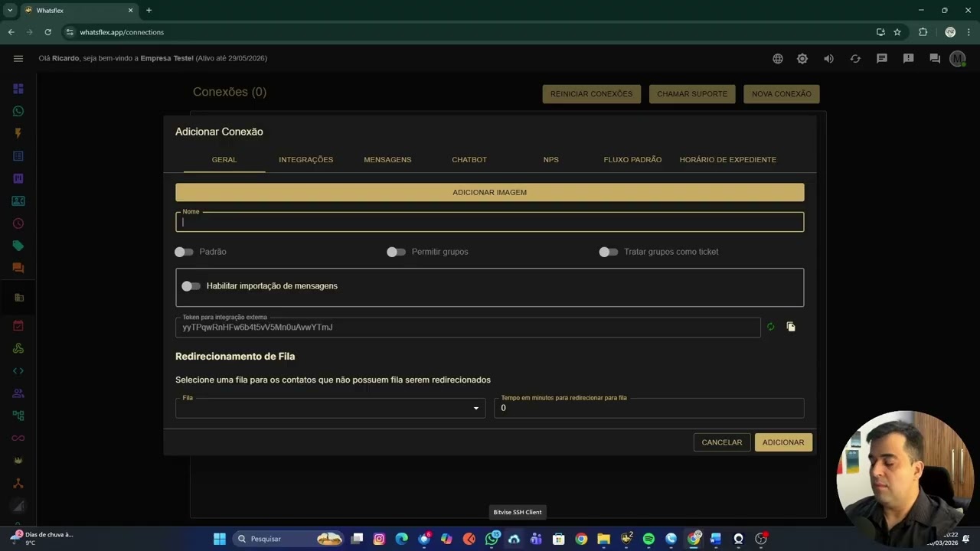This screenshot has width=980, height=551.
Task: Click the refresh sync icon in the header
Action: (855, 58)
